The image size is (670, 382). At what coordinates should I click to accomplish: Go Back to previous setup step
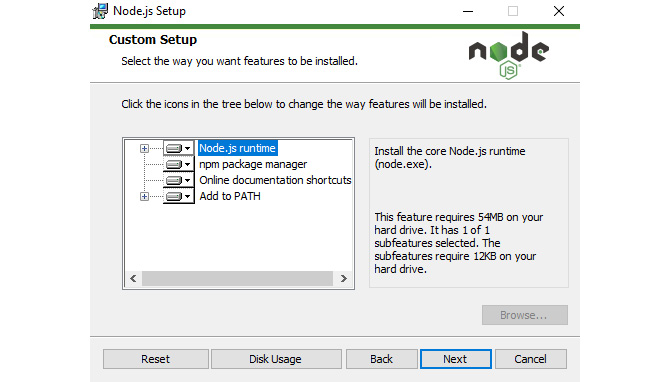click(x=382, y=359)
